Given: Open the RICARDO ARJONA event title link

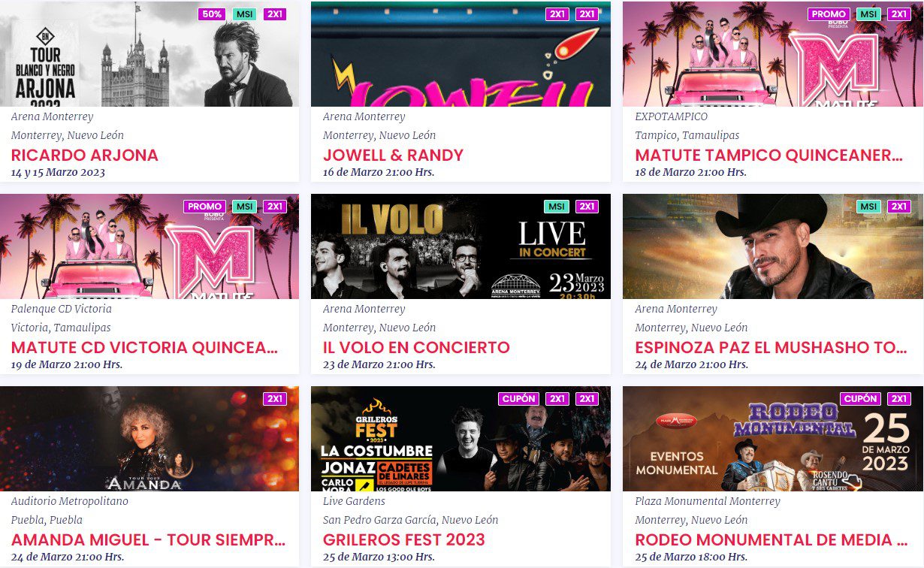Looking at the screenshot, I should 85,156.
